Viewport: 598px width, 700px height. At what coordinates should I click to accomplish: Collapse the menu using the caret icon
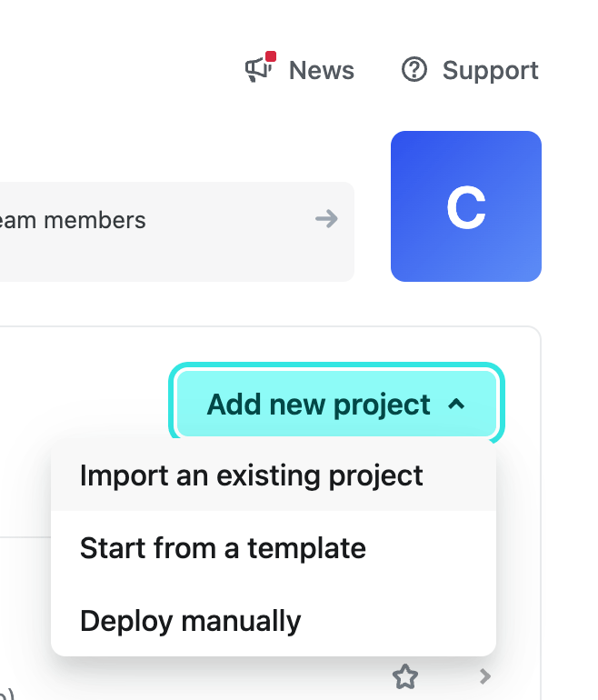pos(457,404)
